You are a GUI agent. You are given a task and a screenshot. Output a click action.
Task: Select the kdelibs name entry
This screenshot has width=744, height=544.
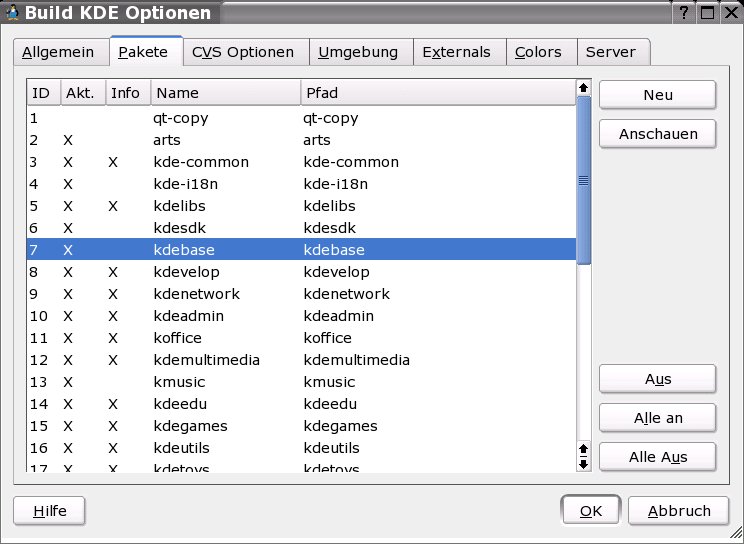pos(179,206)
